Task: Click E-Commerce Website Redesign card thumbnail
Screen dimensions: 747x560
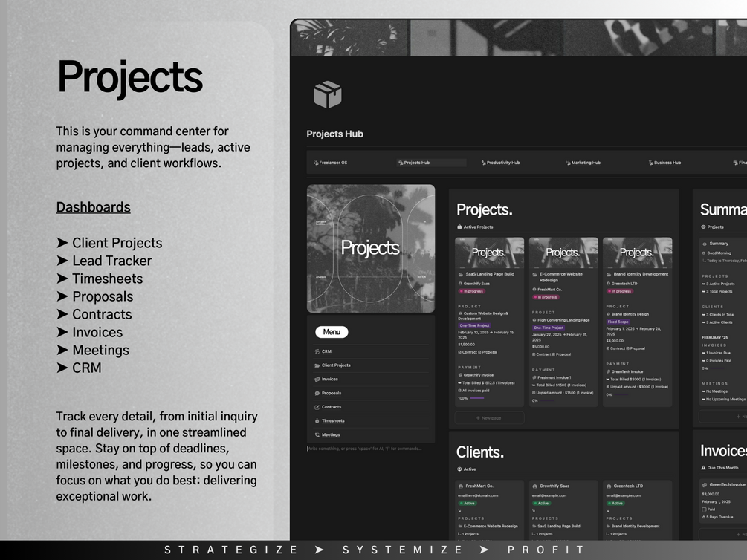Action: (x=563, y=253)
